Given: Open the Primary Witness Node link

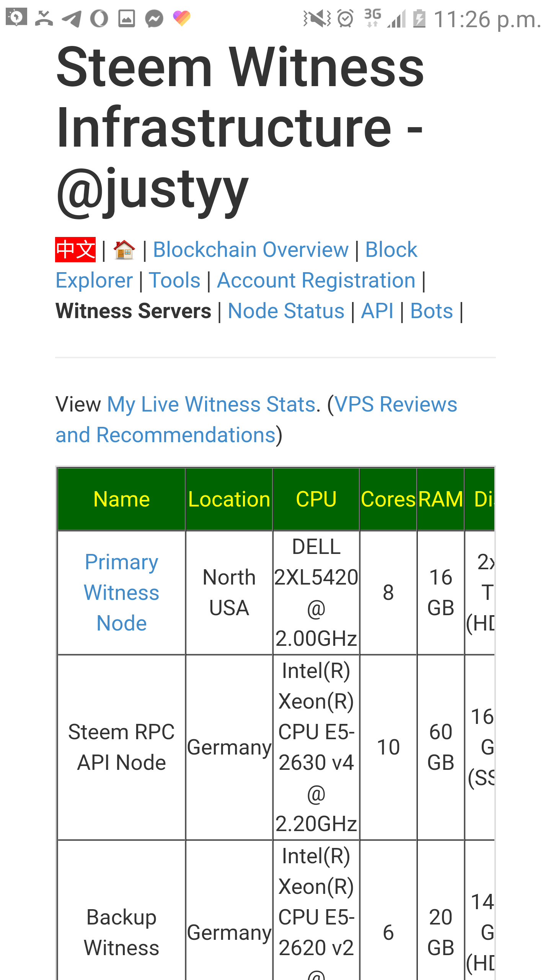Looking at the screenshot, I should click(x=122, y=593).
